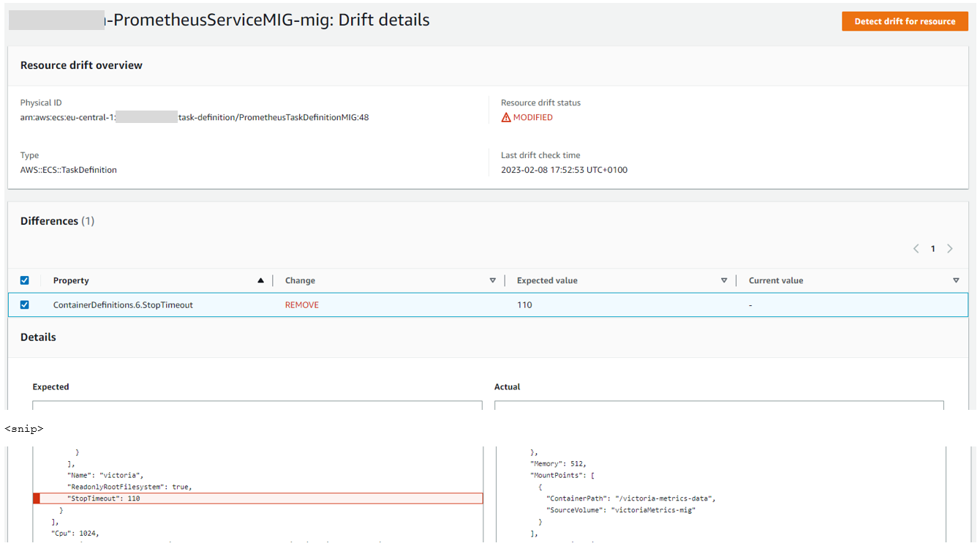Click the MODIFIED warning triangle icon
This screenshot has width=980, height=546.
click(x=507, y=116)
